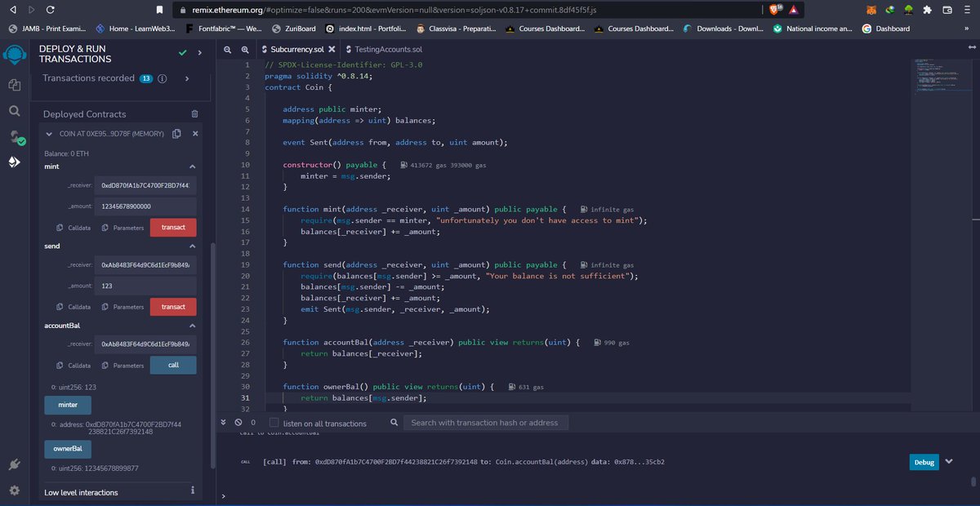
Task: Open the Plugin manager plug icon
Action: [x=15, y=464]
